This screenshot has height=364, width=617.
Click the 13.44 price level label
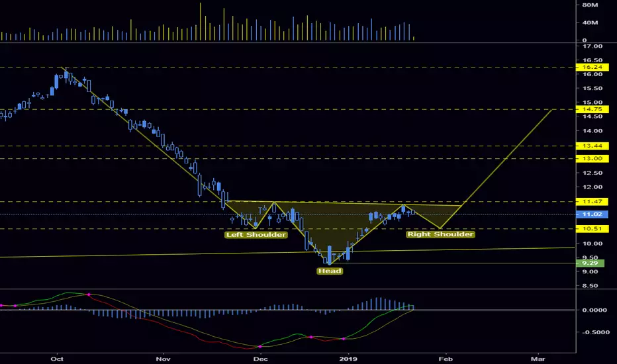pyautogui.click(x=592, y=146)
